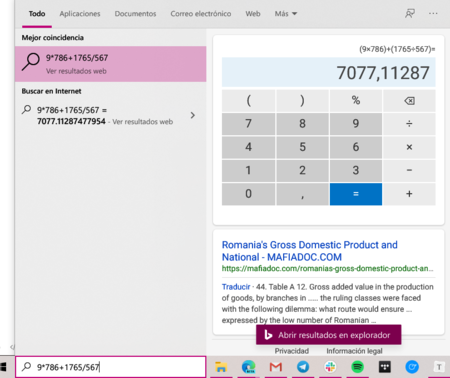
Task: Launch Microsoft Edge Beta from taskbar
Action: [248, 367]
